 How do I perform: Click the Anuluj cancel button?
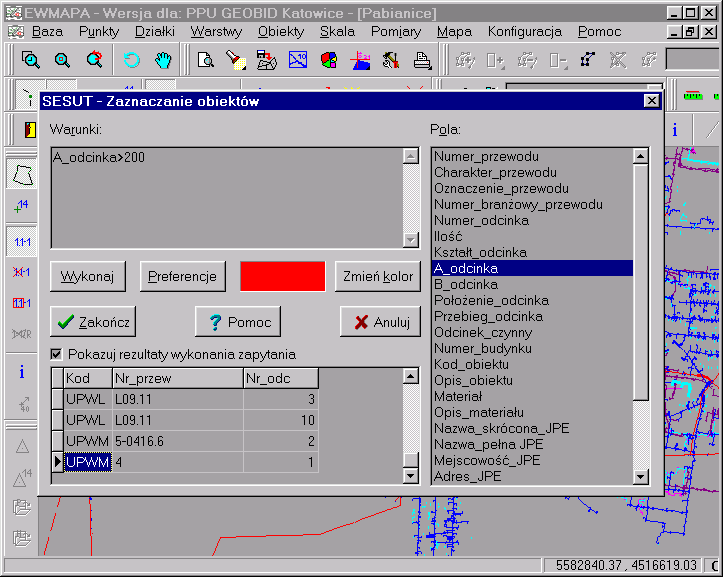click(379, 322)
